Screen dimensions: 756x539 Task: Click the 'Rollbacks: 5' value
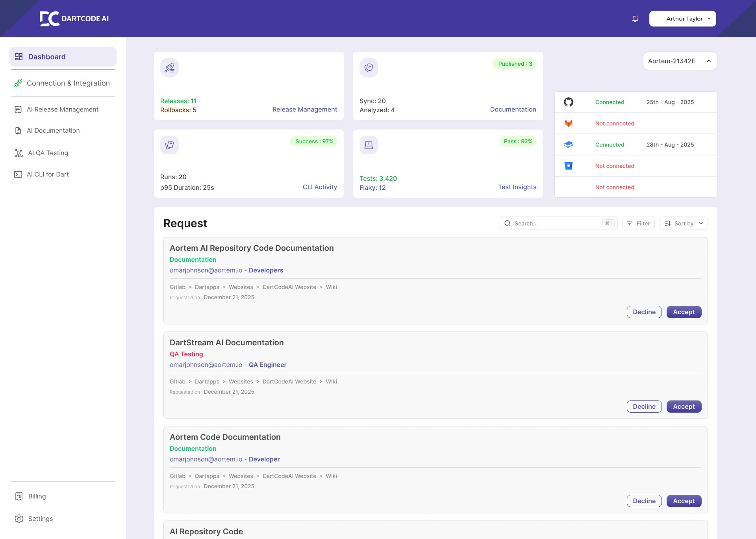[x=178, y=110]
